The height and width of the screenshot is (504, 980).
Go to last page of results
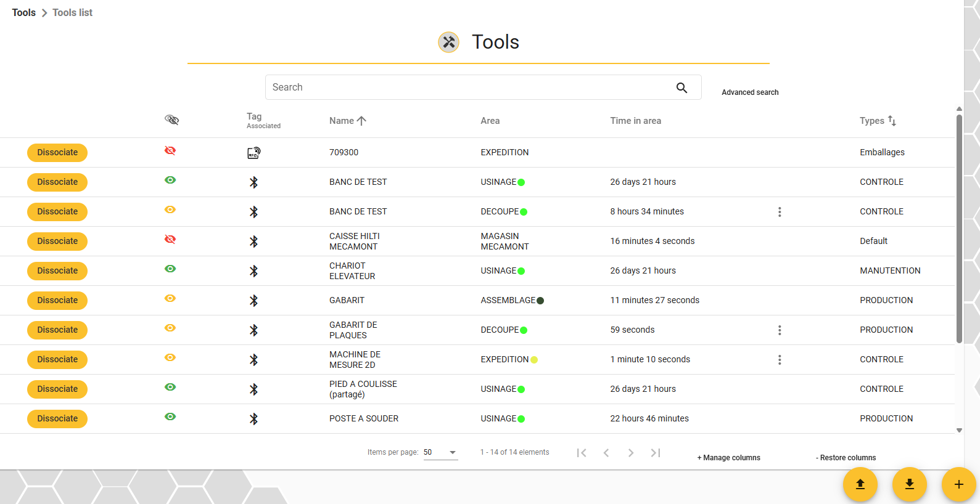point(656,453)
